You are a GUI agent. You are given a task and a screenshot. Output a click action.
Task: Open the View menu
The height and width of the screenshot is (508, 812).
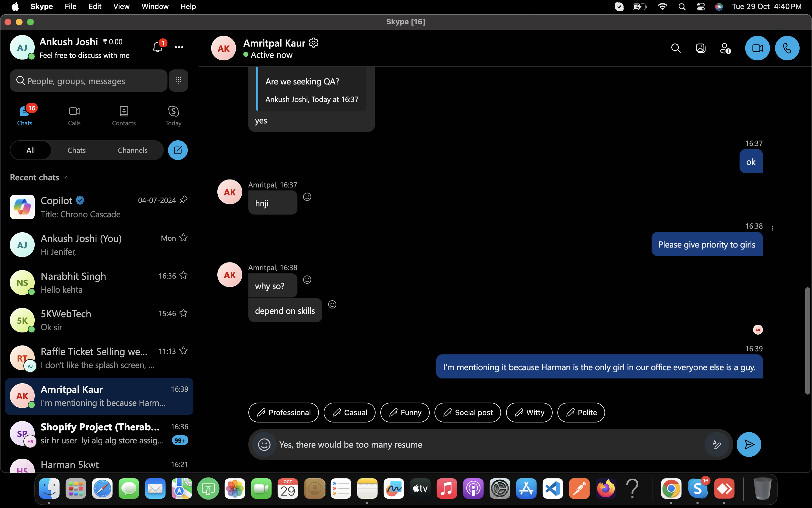coord(122,6)
